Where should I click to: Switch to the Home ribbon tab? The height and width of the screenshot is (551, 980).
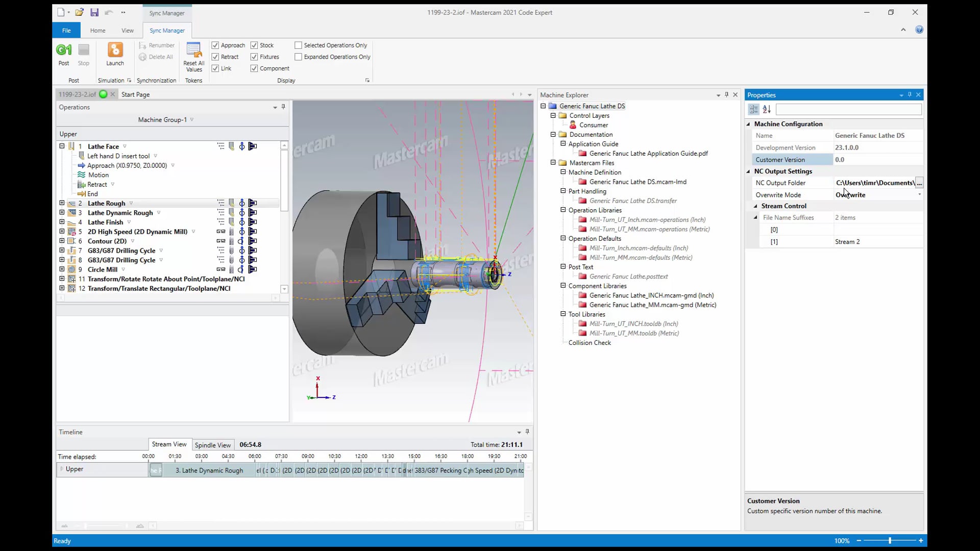pyautogui.click(x=97, y=30)
